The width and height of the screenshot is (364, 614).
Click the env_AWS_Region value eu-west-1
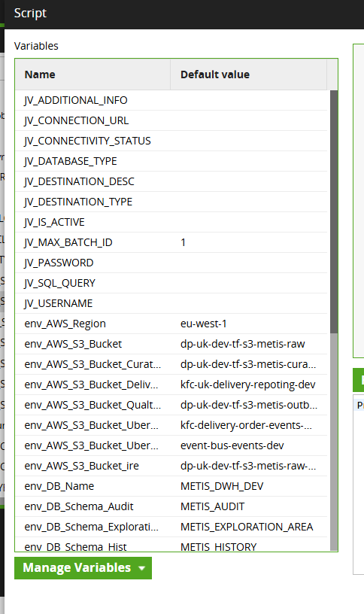click(x=204, y=324)
